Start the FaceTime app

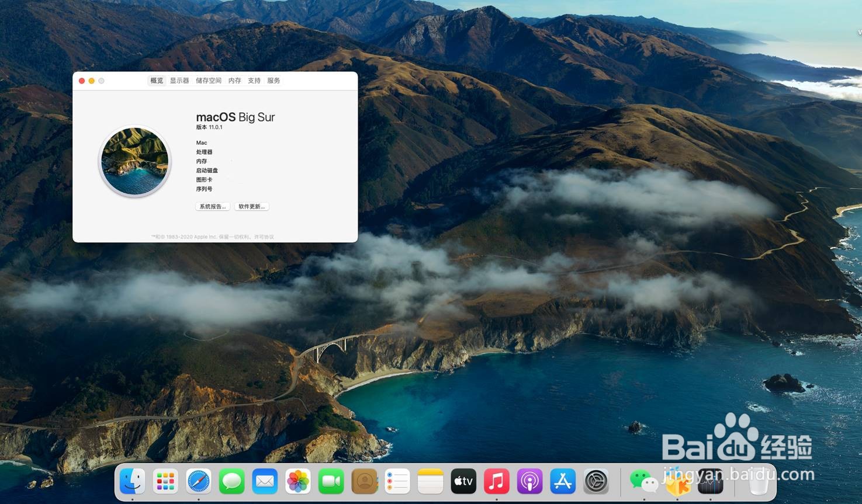pyautogui.click(x=331, y=481)
